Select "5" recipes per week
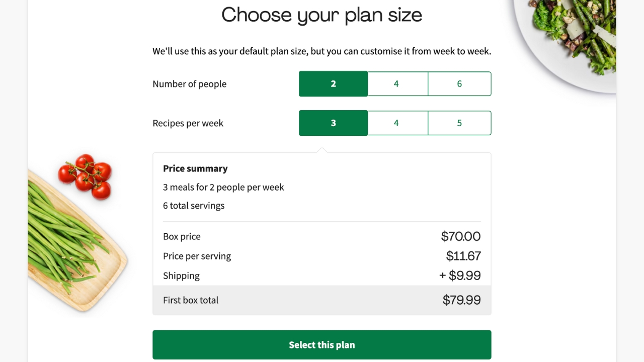This screenshot has width=644, height=362. [459, 123]
